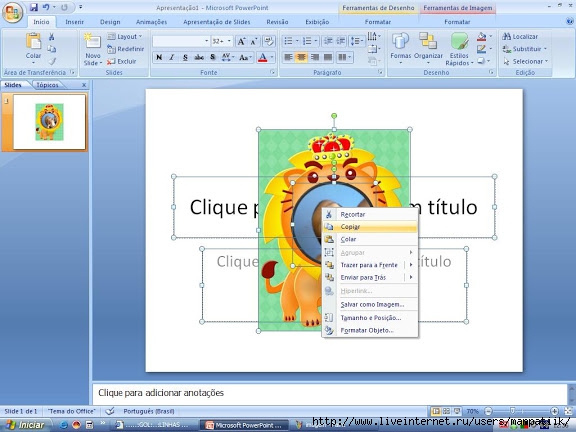Choose Formatar Objeto in menu
Screen dimensions: 576x432
370,330
